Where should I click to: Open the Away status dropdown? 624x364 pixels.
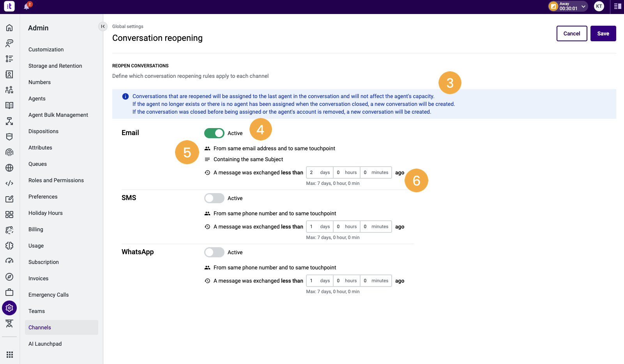568,6
